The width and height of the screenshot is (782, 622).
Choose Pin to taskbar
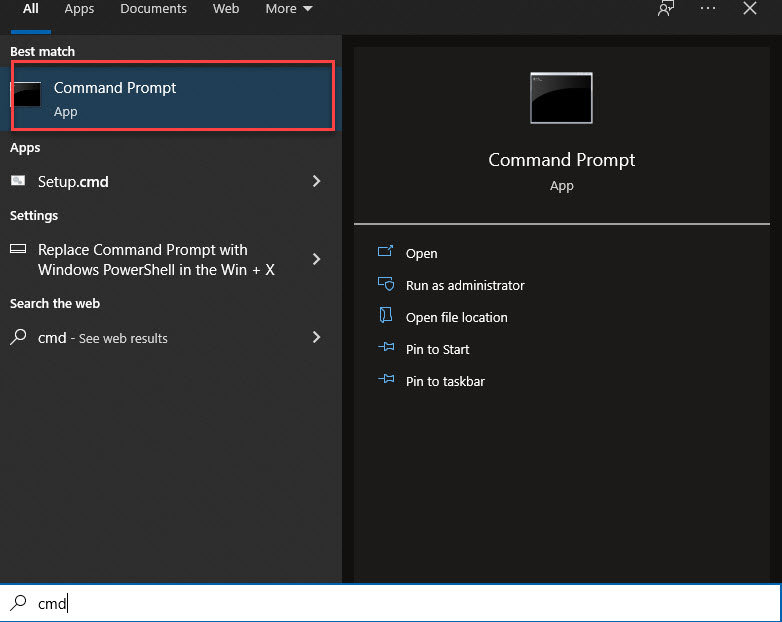pyautogui.click(x=445, y=381)
